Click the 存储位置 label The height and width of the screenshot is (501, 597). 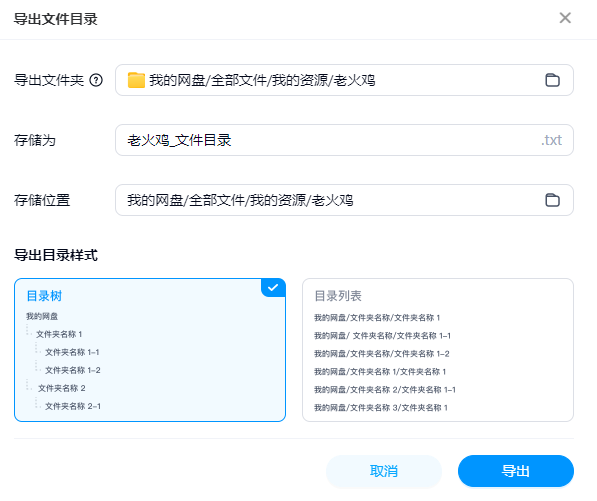pos(42,200)
